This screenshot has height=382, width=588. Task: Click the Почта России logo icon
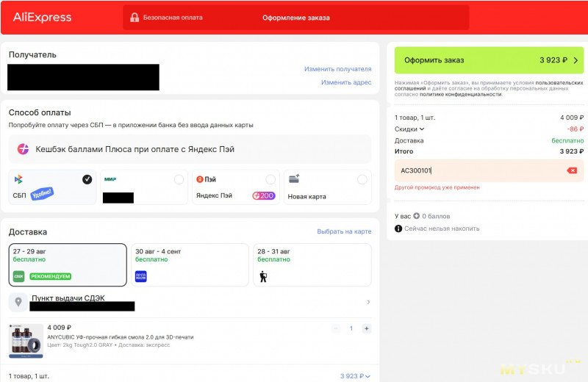pos(140,276)
